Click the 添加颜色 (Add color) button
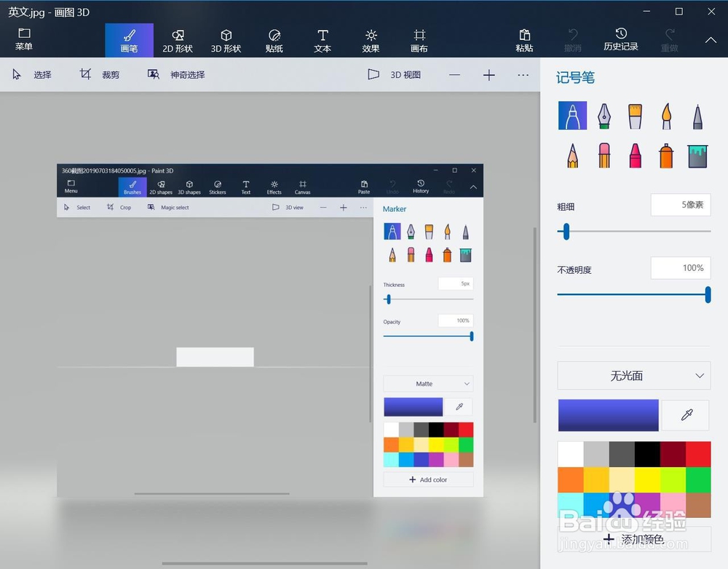The image size is (728, 569). coord(633,539)
